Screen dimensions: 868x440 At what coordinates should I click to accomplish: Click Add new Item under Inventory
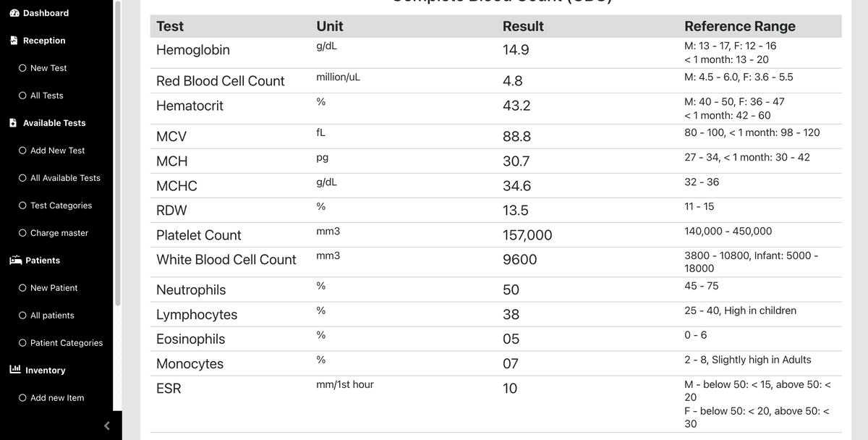coord(56,397)
